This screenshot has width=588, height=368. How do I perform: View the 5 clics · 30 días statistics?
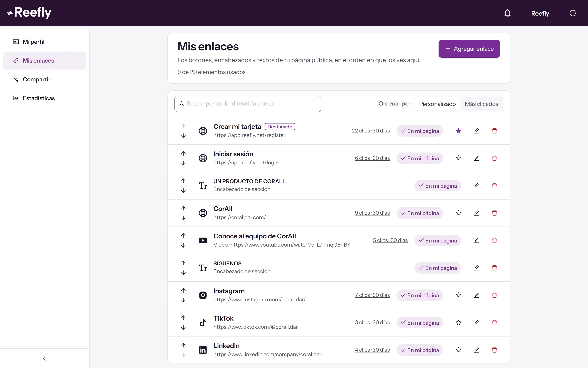click(390, 240)
